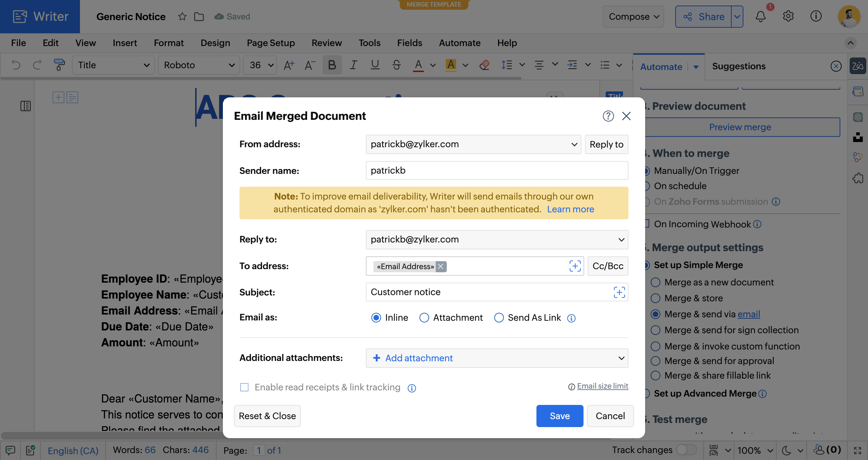The image size is (868, 460).
Task: Select Merge as a new document
Action: (655, 282)
